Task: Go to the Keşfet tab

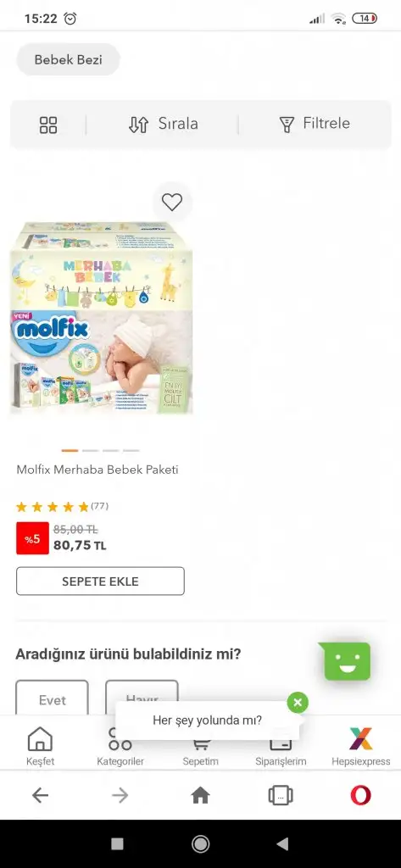Action: click(41, 746)
